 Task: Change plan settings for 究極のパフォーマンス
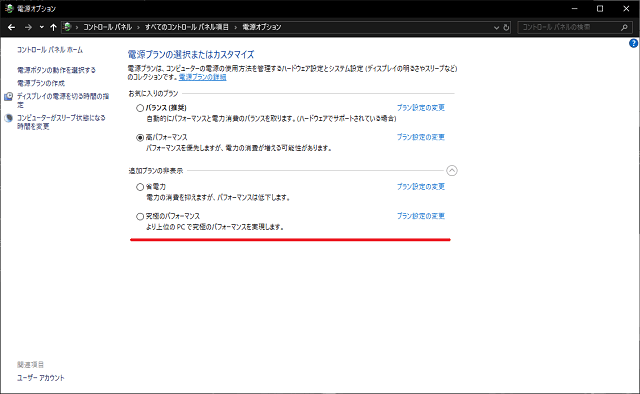pyautogui.click(x=421, y=216)
